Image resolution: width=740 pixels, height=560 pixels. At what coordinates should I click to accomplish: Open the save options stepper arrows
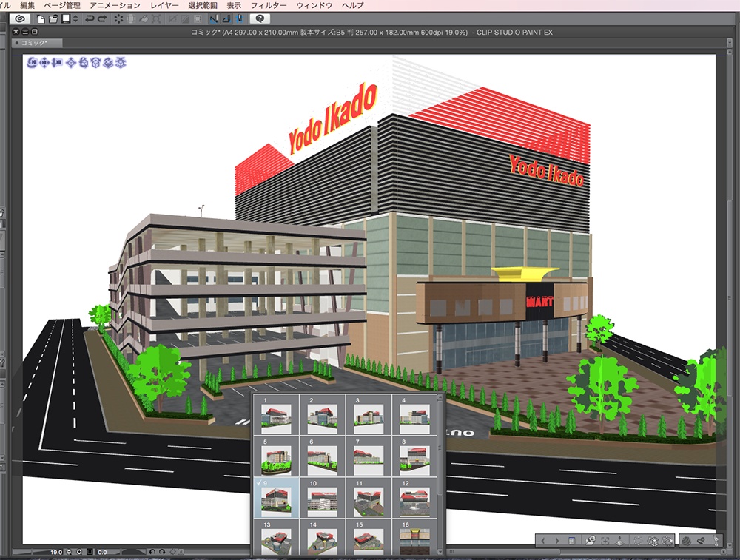pyautogui.click(x=75, y=19)
